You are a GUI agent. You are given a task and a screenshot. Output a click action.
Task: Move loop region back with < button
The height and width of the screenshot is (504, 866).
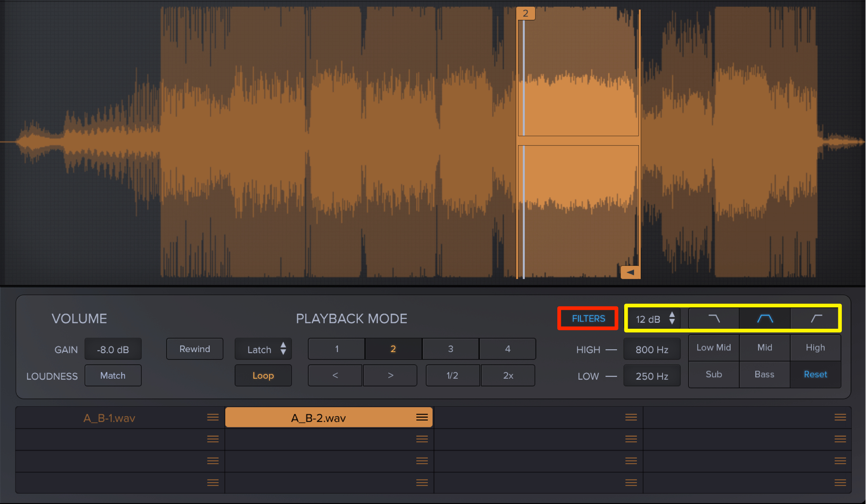335,375
